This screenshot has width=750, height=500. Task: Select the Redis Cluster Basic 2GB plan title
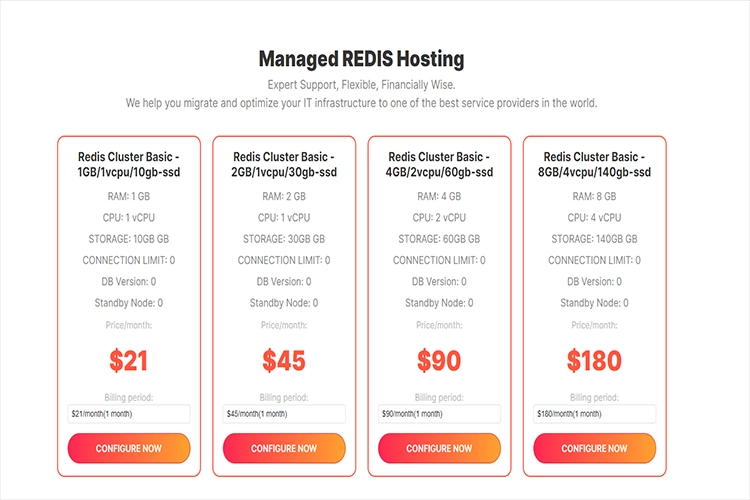tap(284, 165)
